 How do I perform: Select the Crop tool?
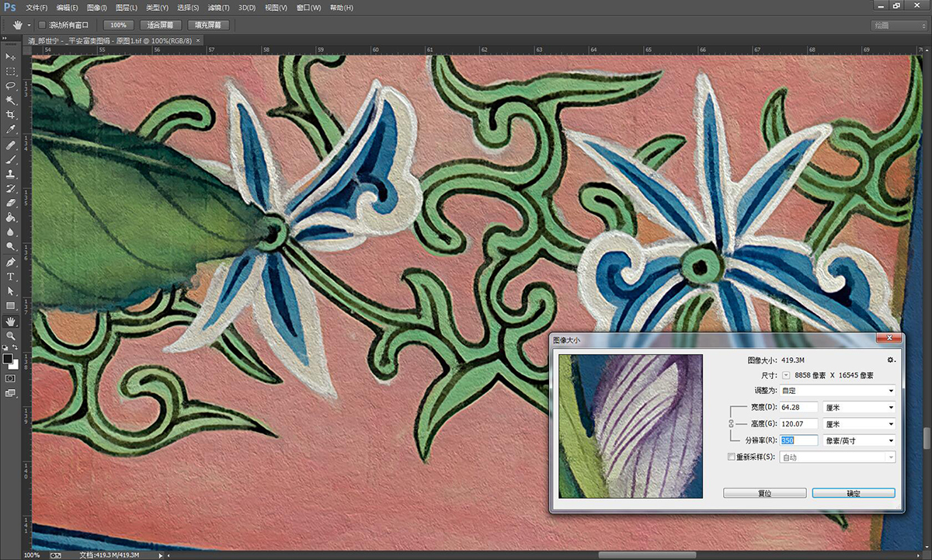tap(11, 114)
